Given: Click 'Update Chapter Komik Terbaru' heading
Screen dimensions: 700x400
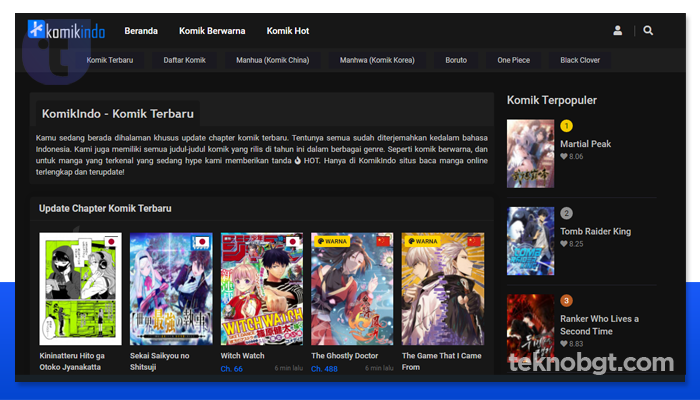Looking at the screenshot, I should coord(105,208).
